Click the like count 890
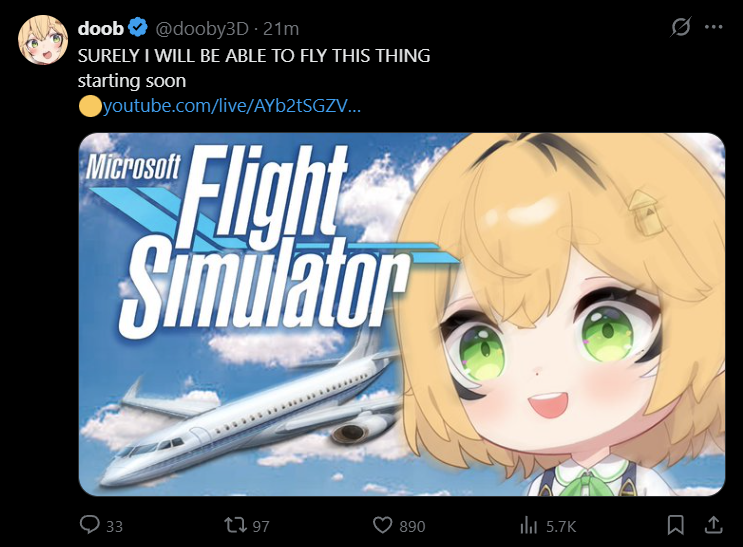This screenshot has height=547, width=743. [412, 526]
